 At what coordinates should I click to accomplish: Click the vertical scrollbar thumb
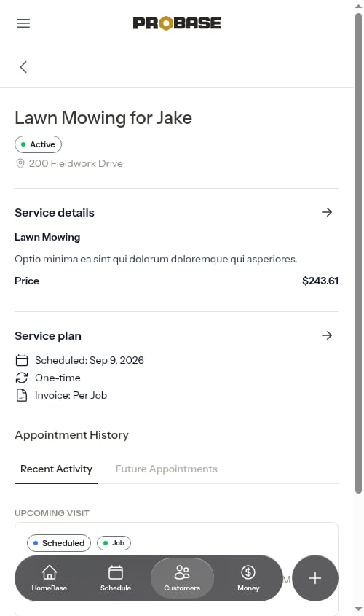pyautogui.click(x=358, y=254)
